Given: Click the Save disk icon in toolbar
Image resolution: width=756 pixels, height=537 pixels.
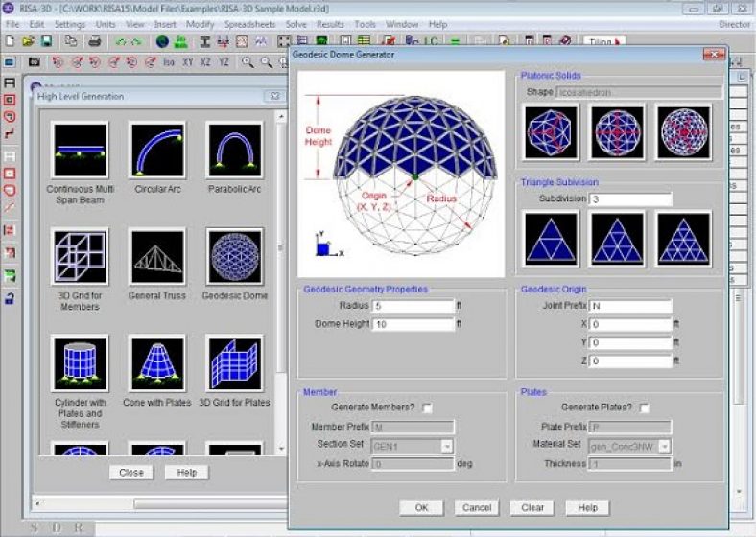Looking at the screenshot, I should pyautogui.click(x=47, y=42).
